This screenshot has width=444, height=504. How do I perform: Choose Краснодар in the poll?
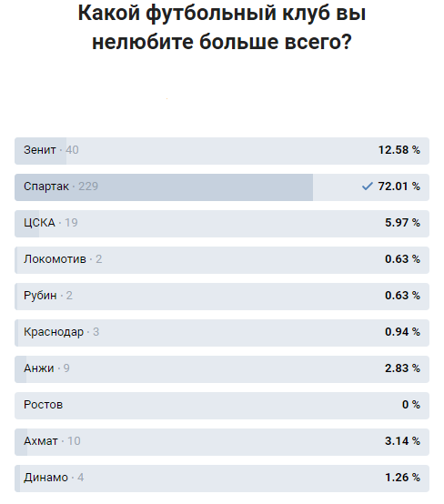pyautogui.click(x=222, y=333)
